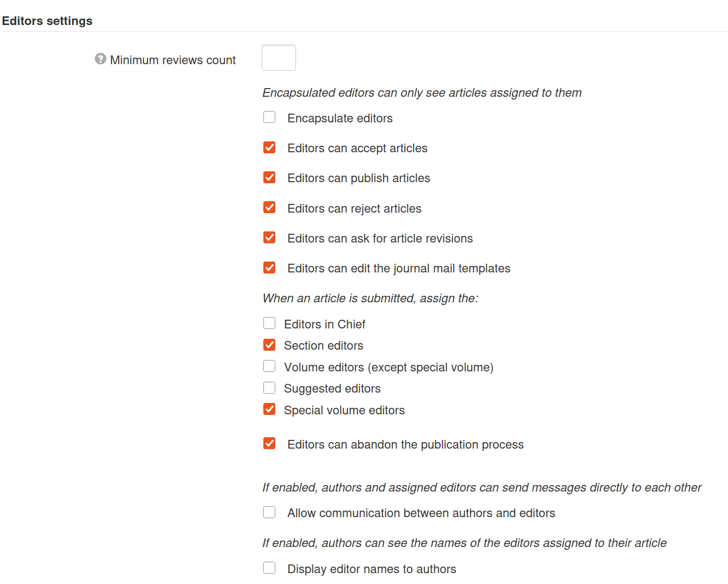Check the Suggested editors checkbox
This screenshot has width=728, height=584.
coord(269,388)
